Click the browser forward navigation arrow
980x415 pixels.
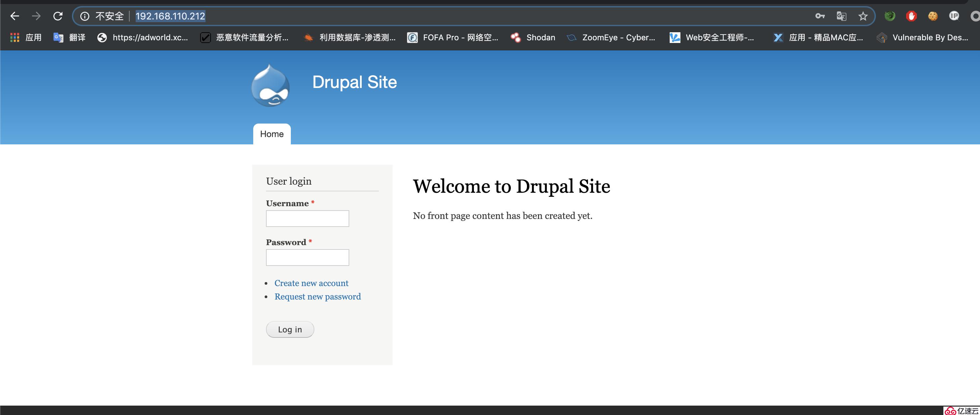tap(36, 16)
